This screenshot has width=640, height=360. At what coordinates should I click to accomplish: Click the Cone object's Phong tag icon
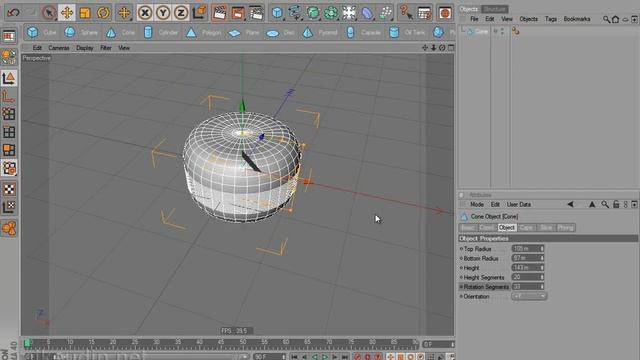click(x=516, y=31)
